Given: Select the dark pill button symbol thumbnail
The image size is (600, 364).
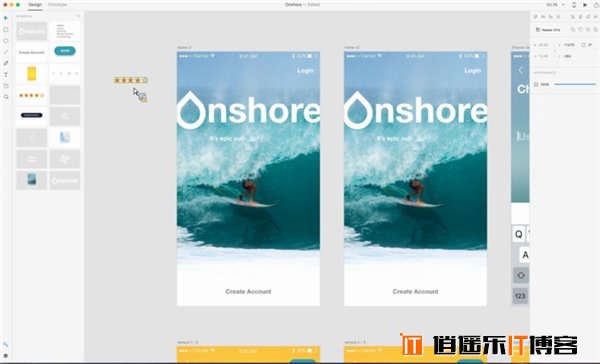Looking at the screenshot, I should pos(32,115).
